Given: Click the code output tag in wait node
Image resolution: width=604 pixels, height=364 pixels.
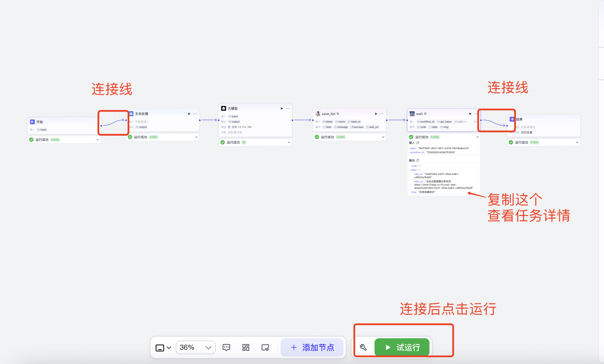Looking at the screenshot, I should [421, 127].
